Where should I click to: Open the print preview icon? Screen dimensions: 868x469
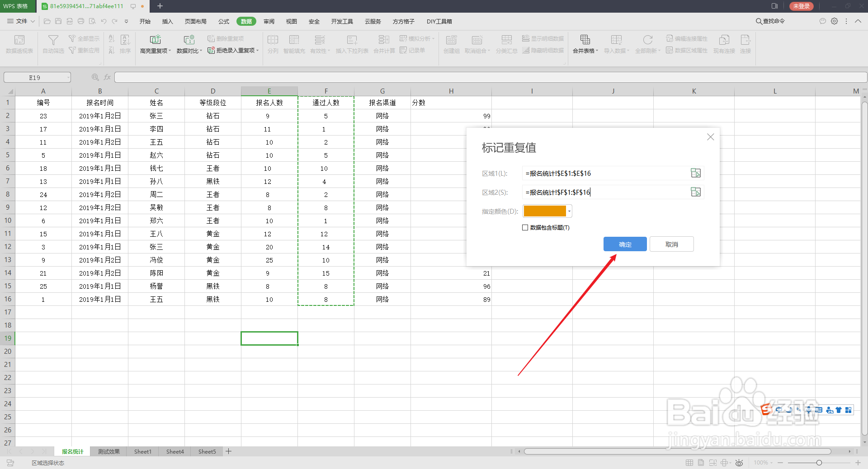tap(92, 21)
